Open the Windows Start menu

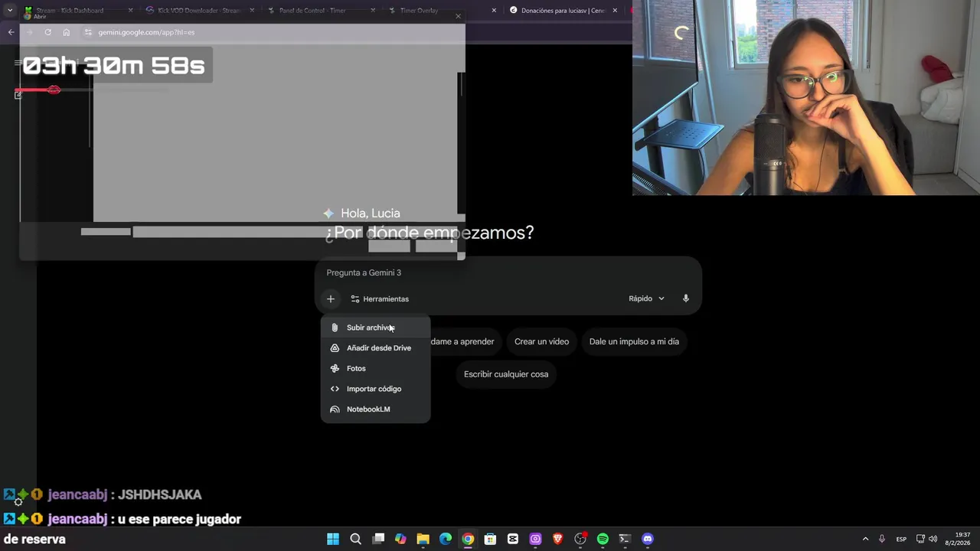[333, 539]
